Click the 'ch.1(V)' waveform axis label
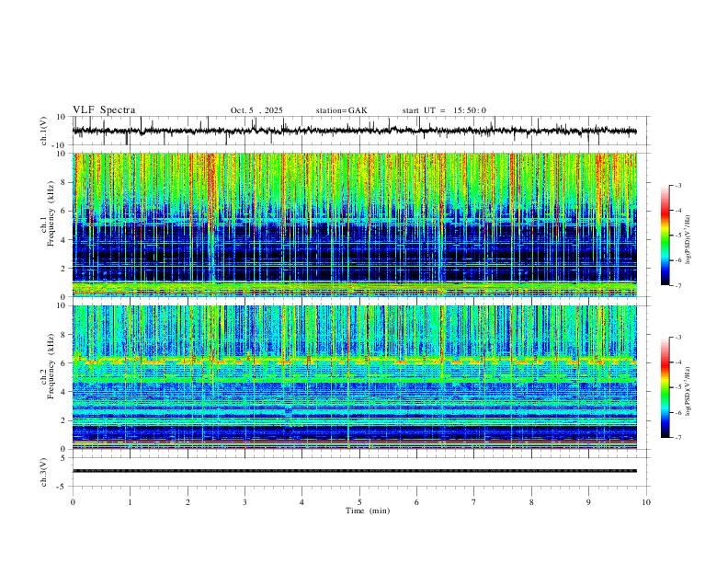This screenshot has height=563, width=728. [44, 131]
